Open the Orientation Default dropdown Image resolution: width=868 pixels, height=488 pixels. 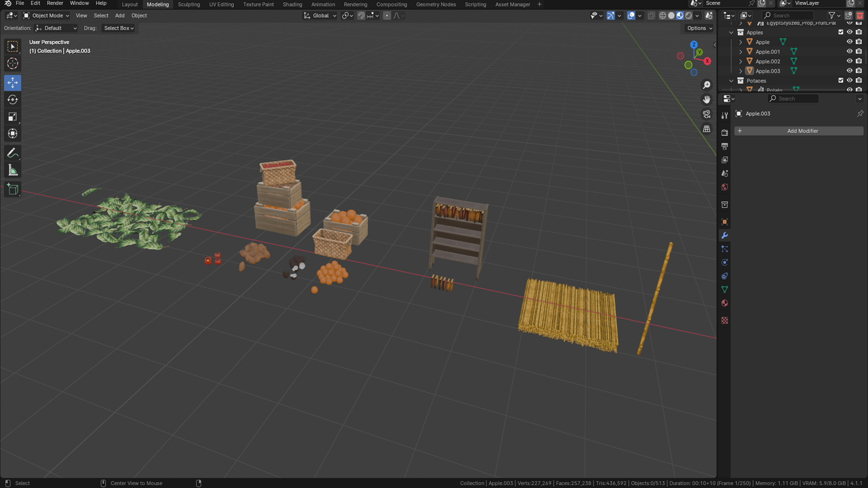coord(56,28)
